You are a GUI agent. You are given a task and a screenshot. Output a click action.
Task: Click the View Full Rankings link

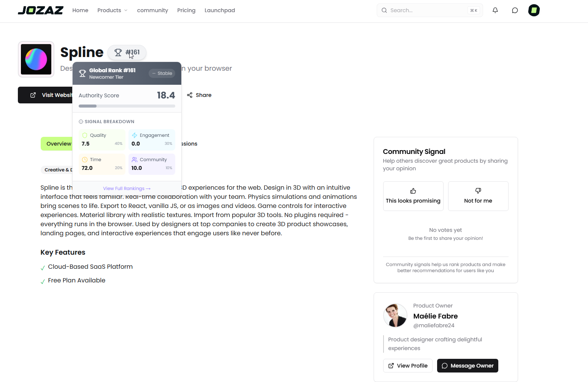pyautogui.click(x=127, y=188)
